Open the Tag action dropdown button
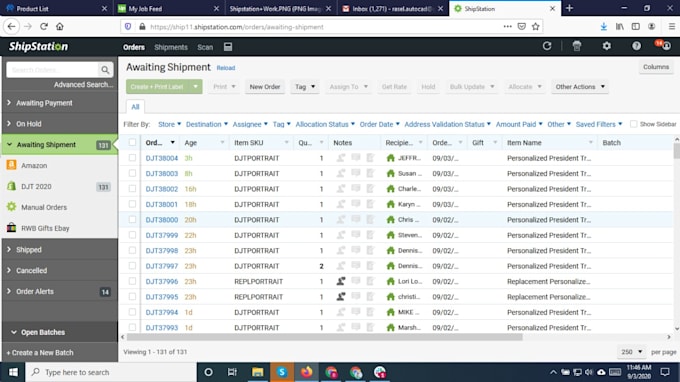This screenshot has height=382, width=680. coord(305,87)
